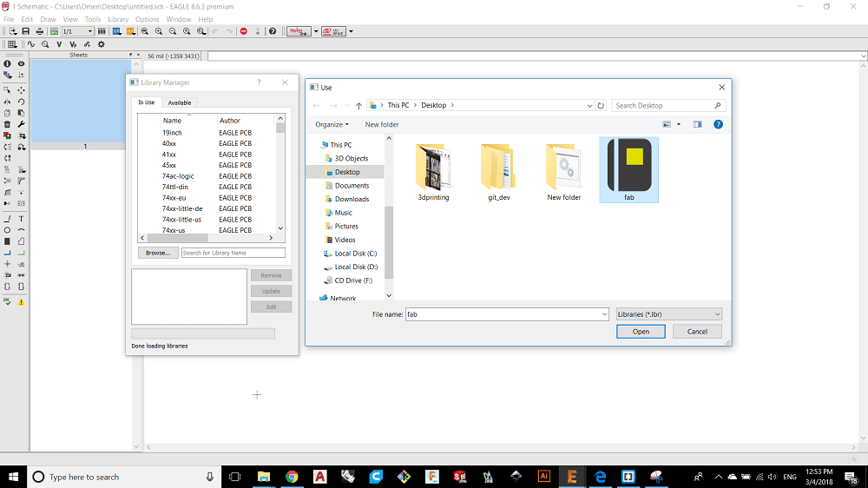Open the Windows Start menu
Screen dimensions: 868x488
pos(13,477)
